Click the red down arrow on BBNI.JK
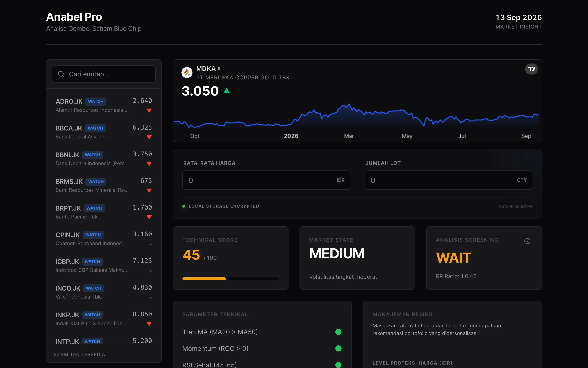The image size is (588, 368). [149, 164]
